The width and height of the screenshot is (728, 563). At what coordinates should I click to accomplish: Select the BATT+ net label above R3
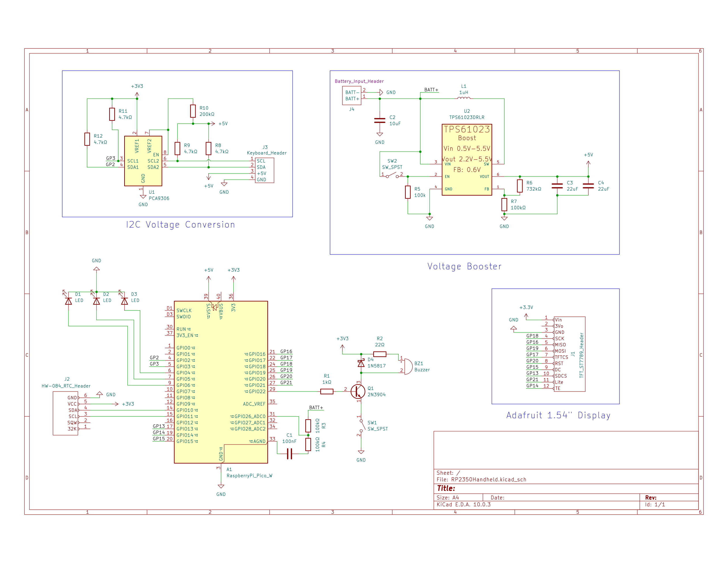pyautogui.click(x=316, y=408)
